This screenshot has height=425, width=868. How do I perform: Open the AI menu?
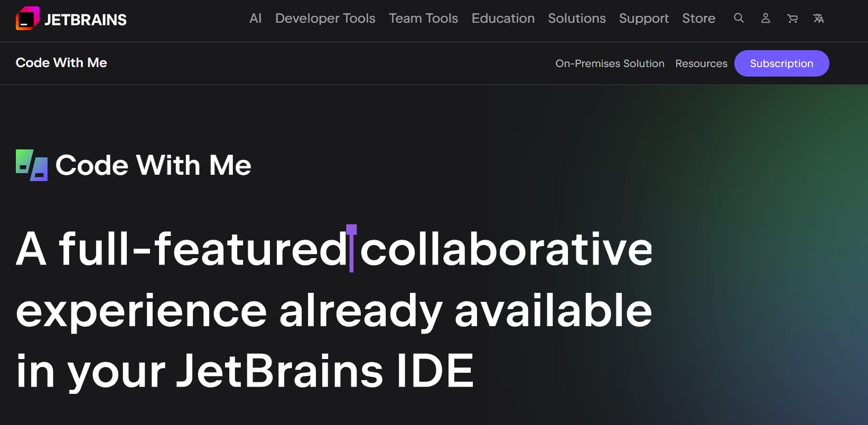(256, 18)
